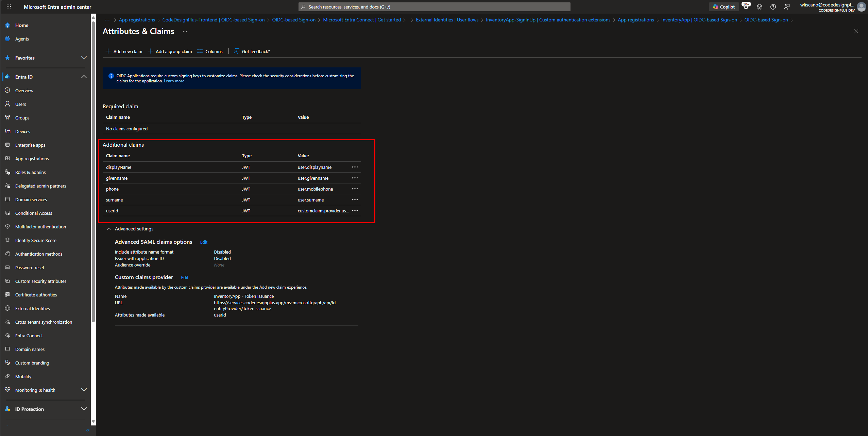Expand the Favorites section
Image resolution: width=868 pixels, height=436 pixels.
coord(84,58)
